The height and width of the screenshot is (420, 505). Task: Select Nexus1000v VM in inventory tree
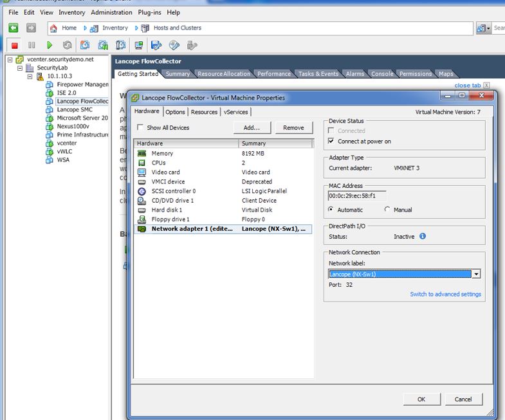pos(73,126)
